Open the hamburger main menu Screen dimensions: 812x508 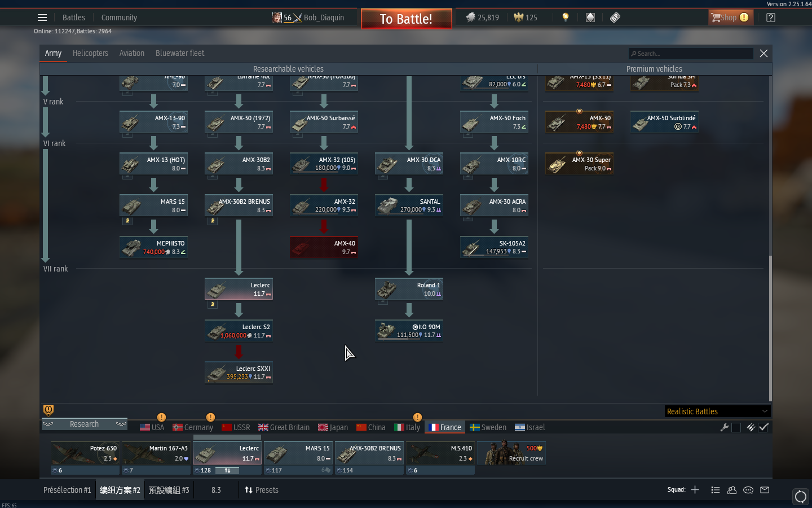42,17
